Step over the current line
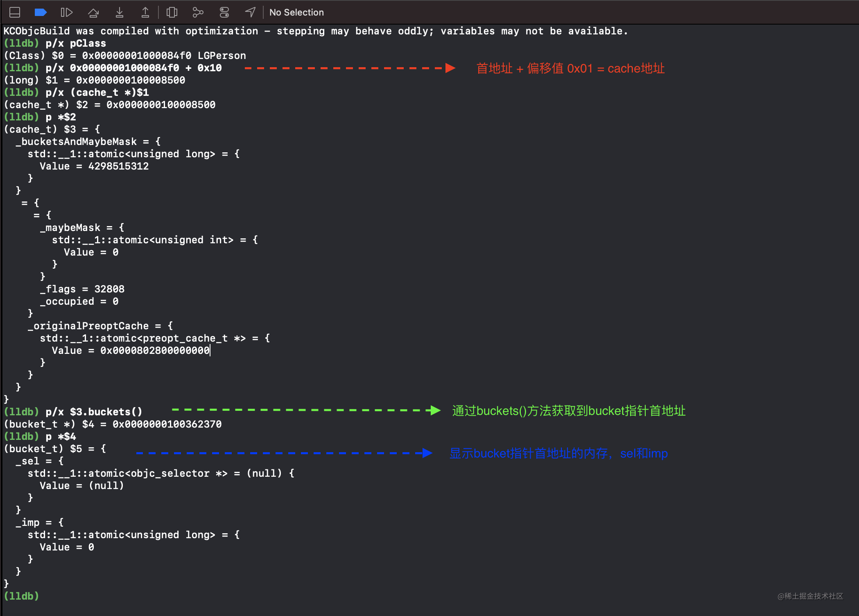This screenshot has width=859, height=616. click(93, 12)
